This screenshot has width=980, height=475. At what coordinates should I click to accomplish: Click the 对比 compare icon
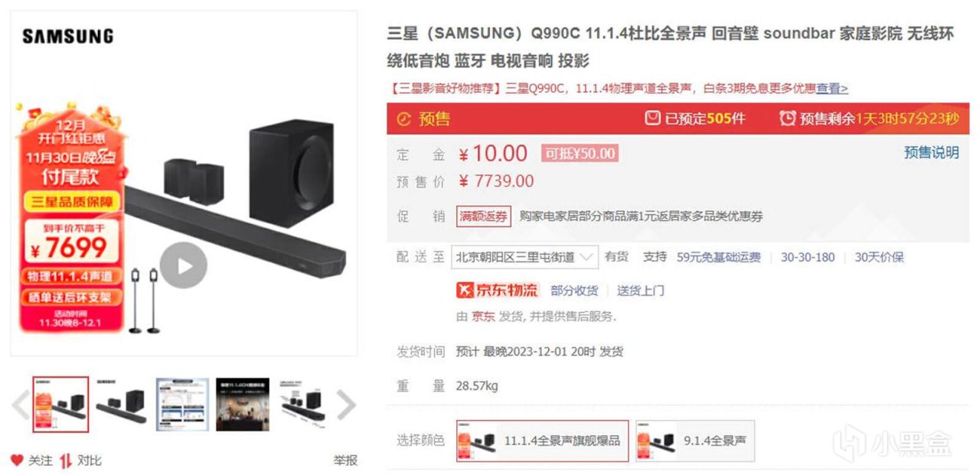66,460
